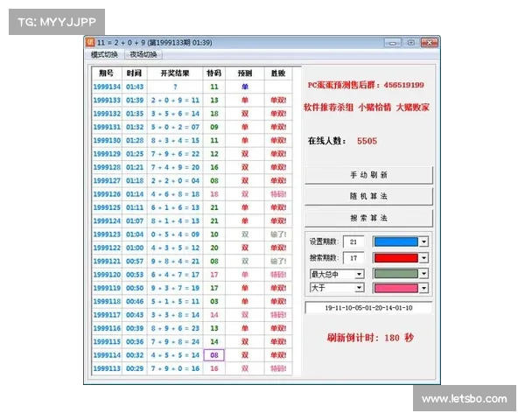525x420 pixels.
Task: Select period row 1999115
Action: click(x=192, y=341)
